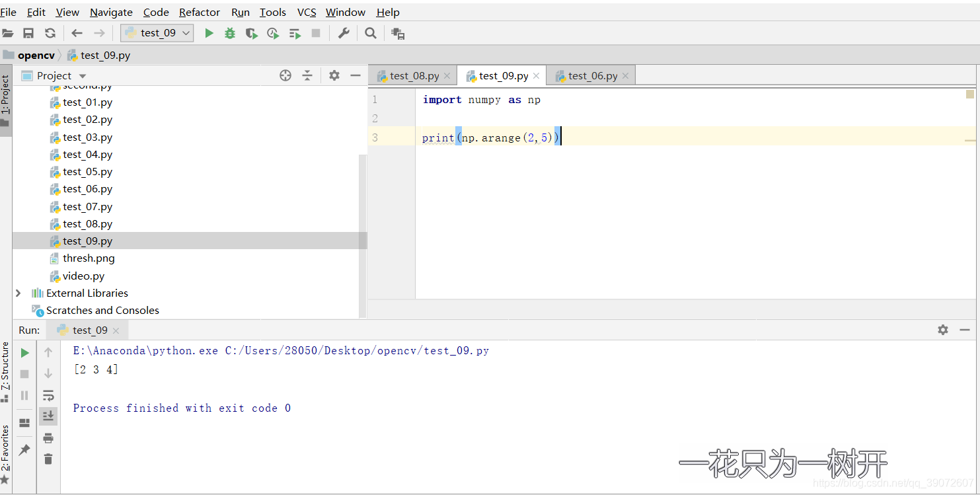Select thresh.png in project tree
Screen dimensions: 980x495
pyautogui.click(x=89, y=258)
